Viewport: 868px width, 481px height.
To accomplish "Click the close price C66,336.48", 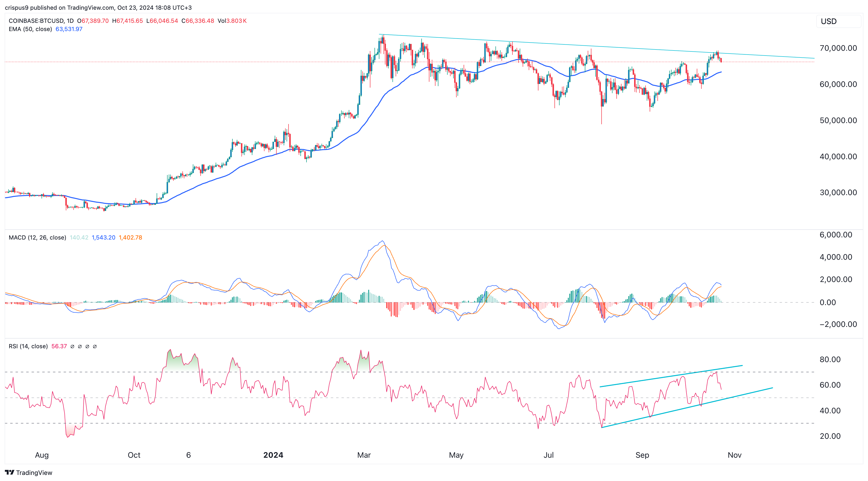I will [198, 21].
